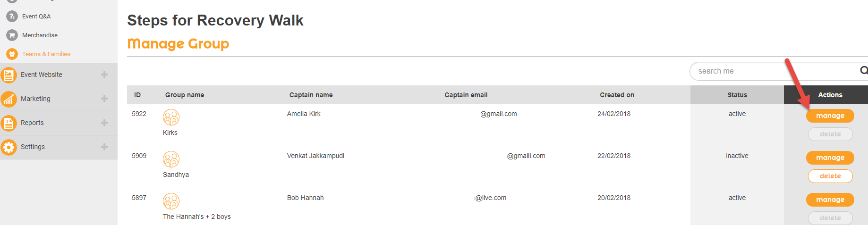Click the Kirks group avatar icon
868x225 pixels.
pyautogui.click(x=171, y=117)
